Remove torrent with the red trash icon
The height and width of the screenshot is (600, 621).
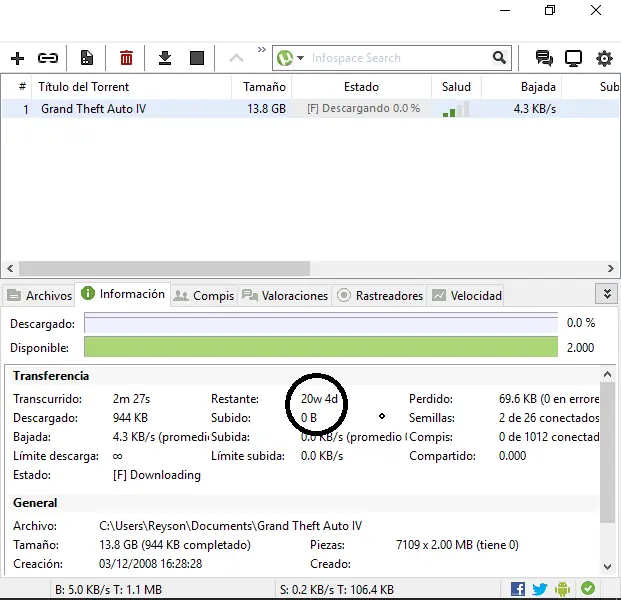(x=126, y=58)
